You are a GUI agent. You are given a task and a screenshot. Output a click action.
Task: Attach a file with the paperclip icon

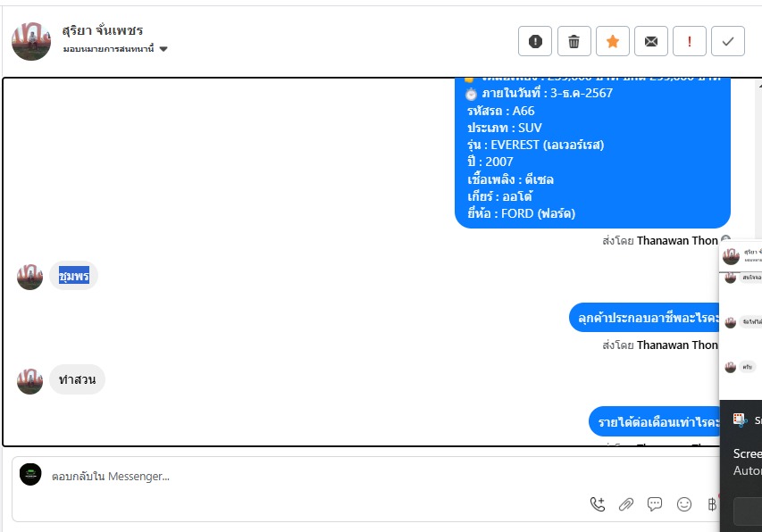626,504
